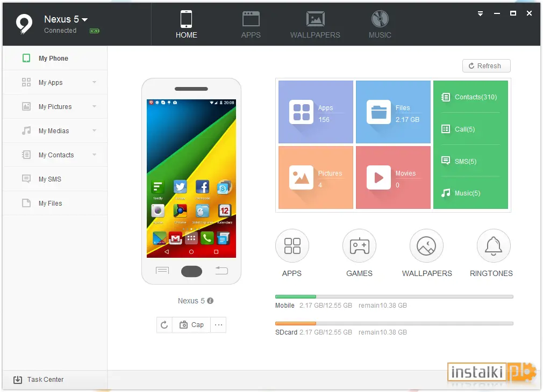Expand the My Contacts sidebar section
543x392 pixels.
(94, 155)
